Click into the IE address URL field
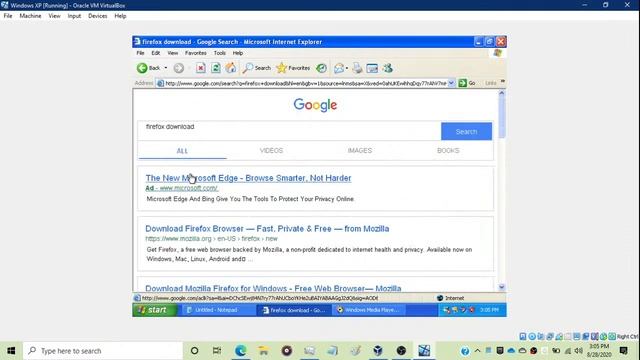The height and width of the screenshot is (360, 640). [x=305, y=83]
